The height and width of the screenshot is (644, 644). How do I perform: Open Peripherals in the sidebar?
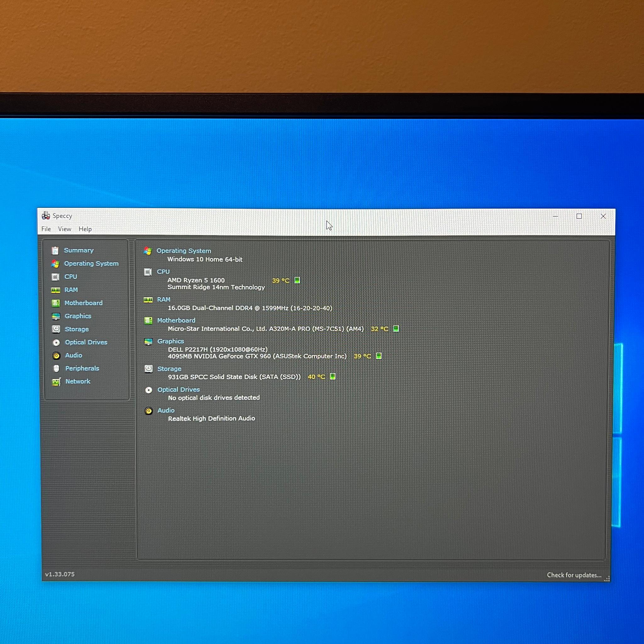coord(82,368)
